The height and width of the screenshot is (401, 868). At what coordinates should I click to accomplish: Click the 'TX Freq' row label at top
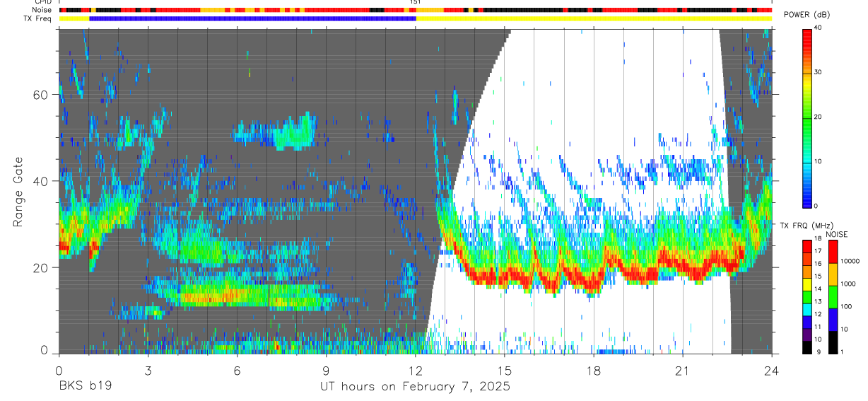38,19
